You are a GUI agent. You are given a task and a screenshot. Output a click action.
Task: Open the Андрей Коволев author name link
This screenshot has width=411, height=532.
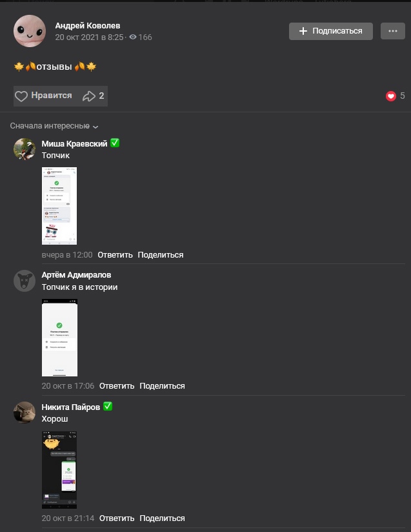(x=88, y=25)
